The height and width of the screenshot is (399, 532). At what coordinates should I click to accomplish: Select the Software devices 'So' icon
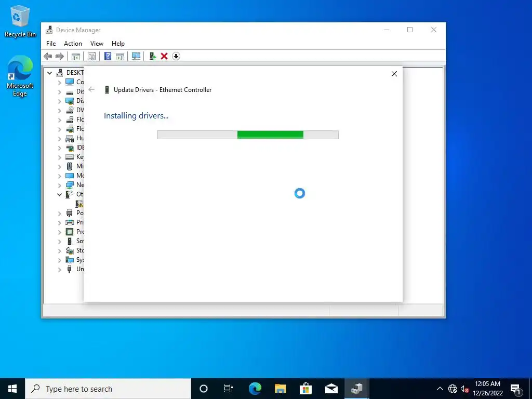70,241
